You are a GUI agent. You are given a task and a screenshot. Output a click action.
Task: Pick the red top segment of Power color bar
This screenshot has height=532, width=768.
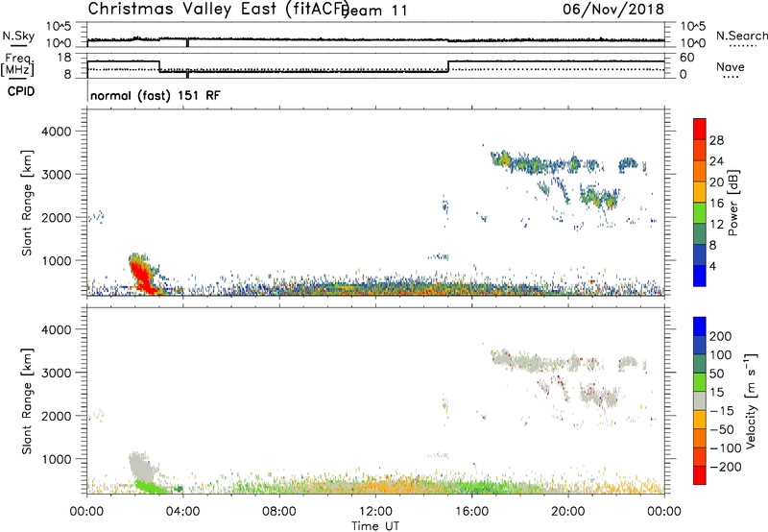(x=700, y=130)
